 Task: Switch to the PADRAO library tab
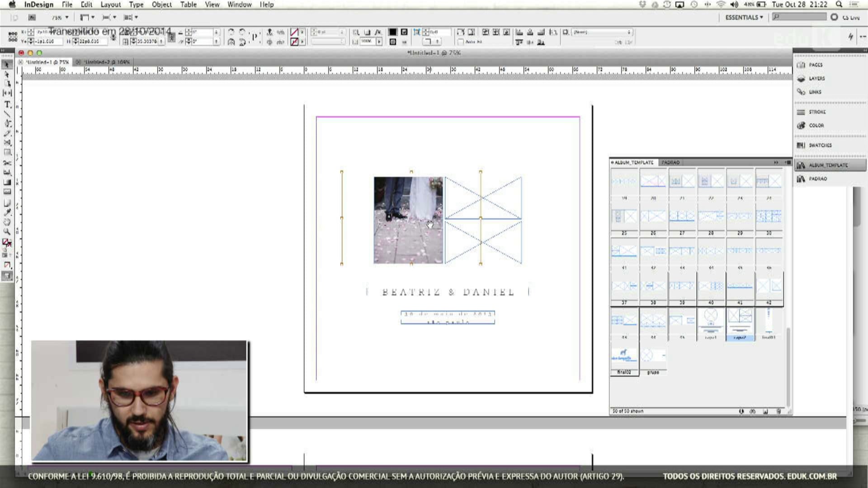coord(670,162)
